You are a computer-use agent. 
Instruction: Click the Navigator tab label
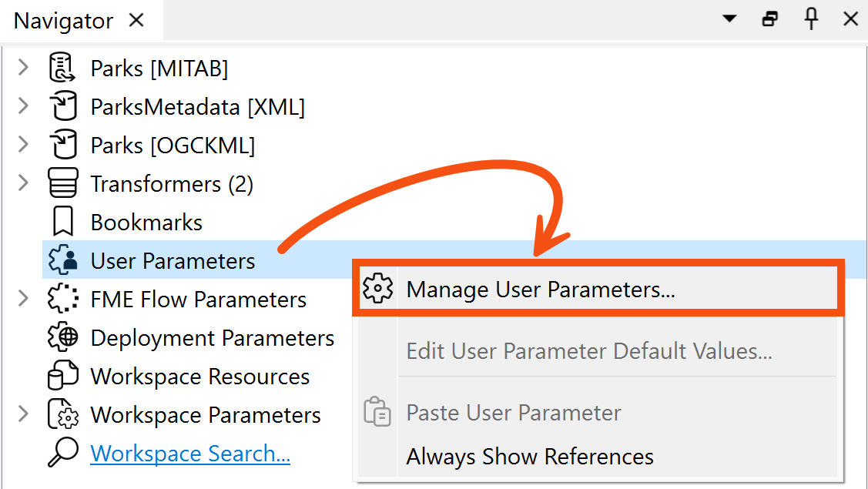coord(63,20)
